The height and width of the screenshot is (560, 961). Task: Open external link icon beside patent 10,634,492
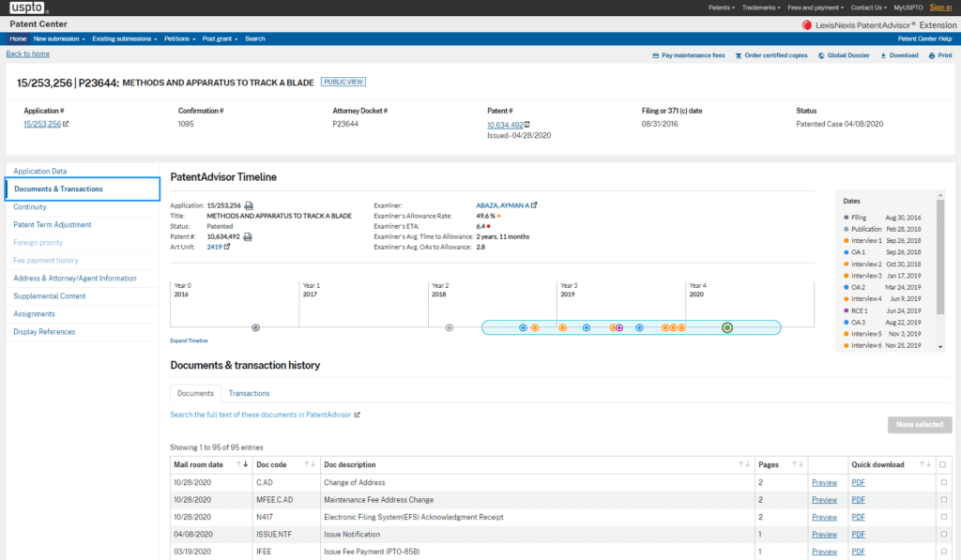pos(527,125)
